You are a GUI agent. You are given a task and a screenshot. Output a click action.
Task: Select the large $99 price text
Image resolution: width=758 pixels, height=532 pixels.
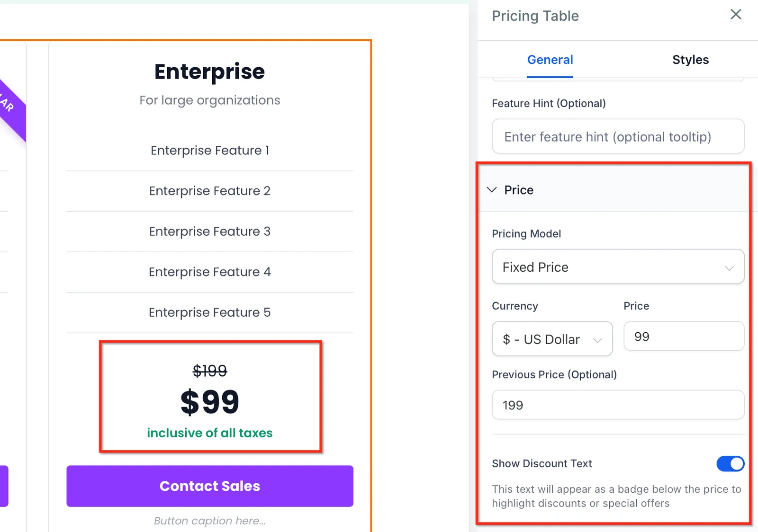[210, 402]
